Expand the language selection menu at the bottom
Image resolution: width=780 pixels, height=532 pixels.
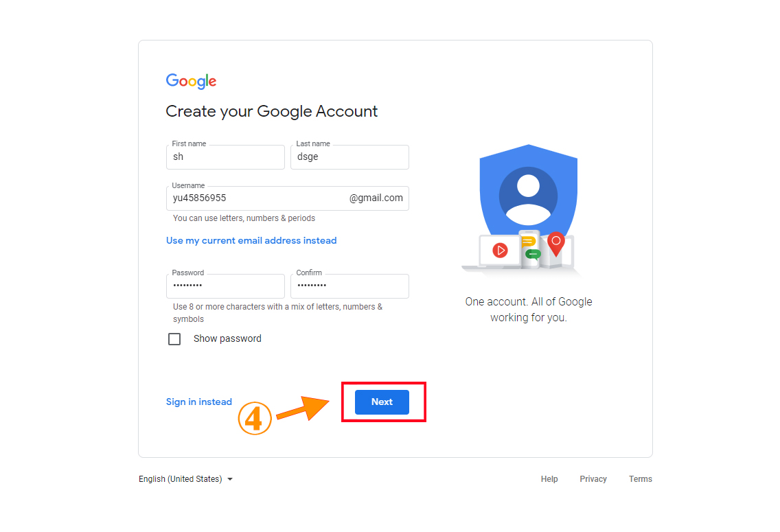185,478
